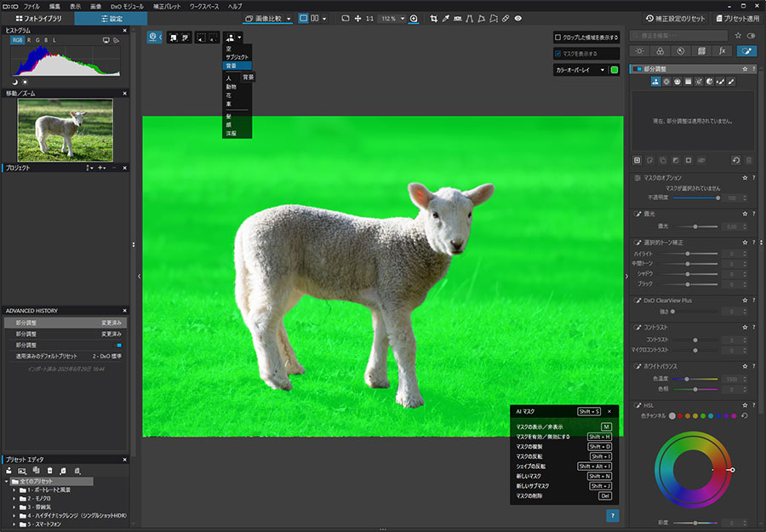This screenshot has height=532, width=766.
Task: Click プリセット適用 button
Action: (x=738, y=19)
